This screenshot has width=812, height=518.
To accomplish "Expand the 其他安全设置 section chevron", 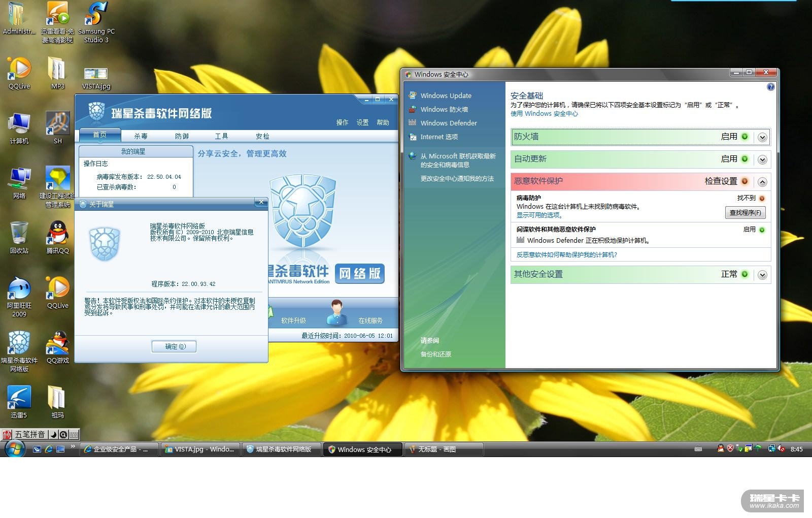I will pos(762,275).
